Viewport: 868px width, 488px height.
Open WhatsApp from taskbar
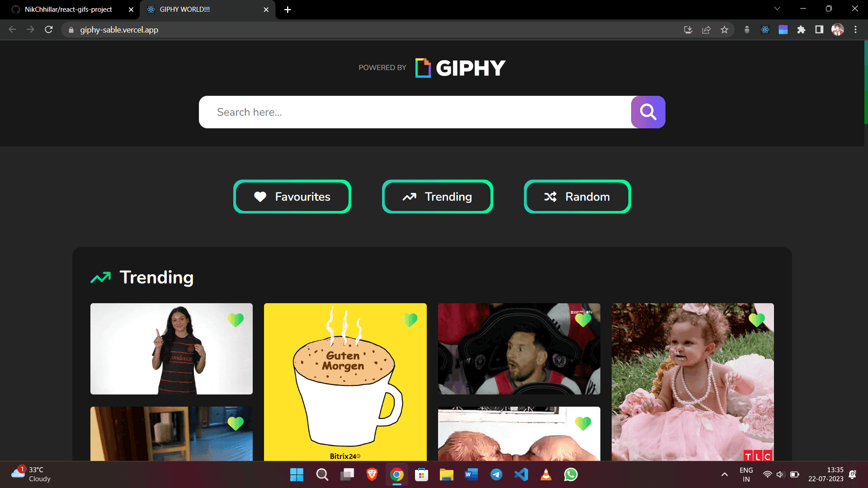pos(571,474)
